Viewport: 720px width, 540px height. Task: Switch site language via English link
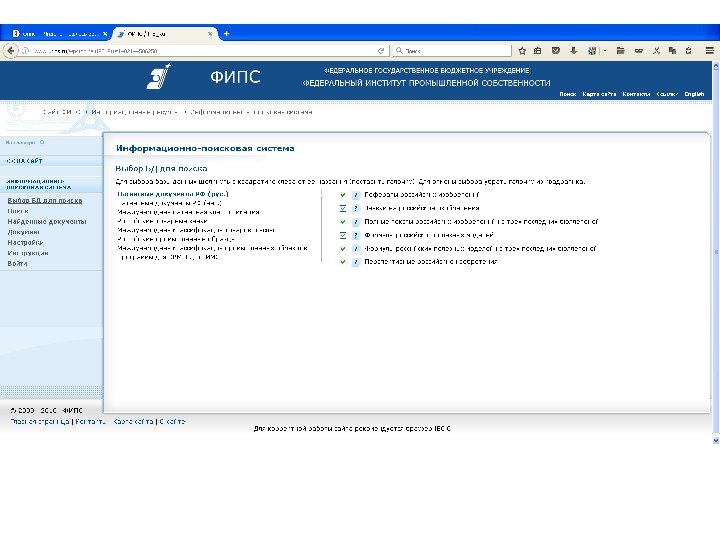click(x=694, y=94)
